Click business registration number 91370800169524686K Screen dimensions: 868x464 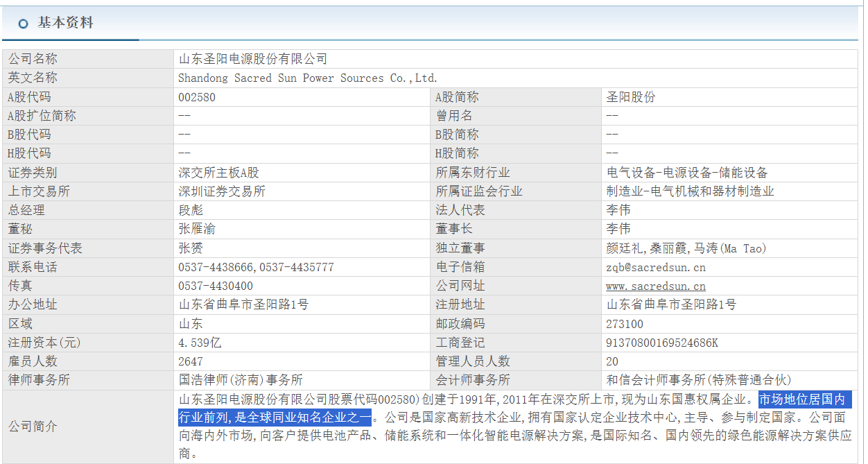pos(662,343)
